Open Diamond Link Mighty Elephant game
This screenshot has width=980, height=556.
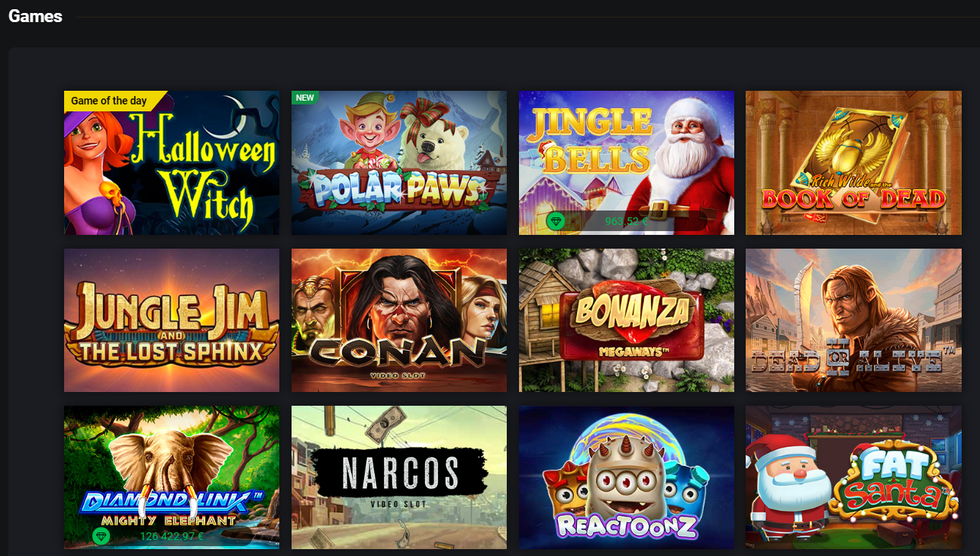[172, 477]
